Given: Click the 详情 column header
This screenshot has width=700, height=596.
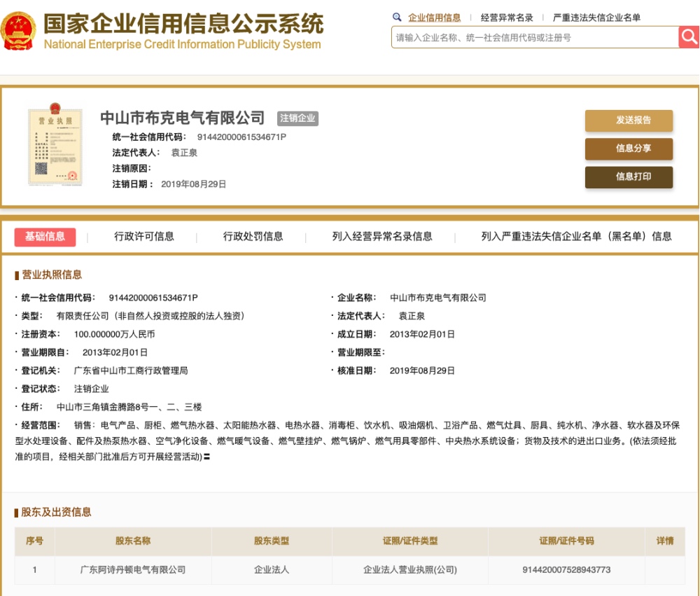Looking at the screenshot, I should coord(665,541).
